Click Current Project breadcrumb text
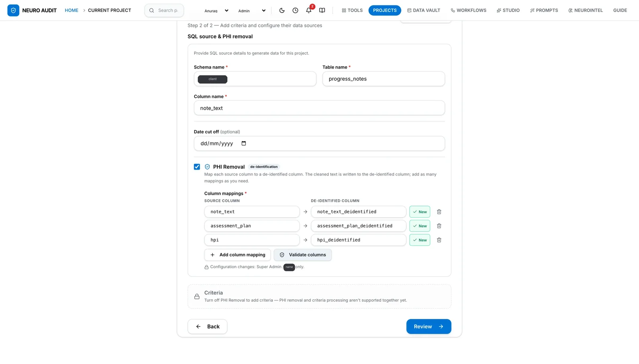This screenshot has width=639, height=364. tap(109, 10)
